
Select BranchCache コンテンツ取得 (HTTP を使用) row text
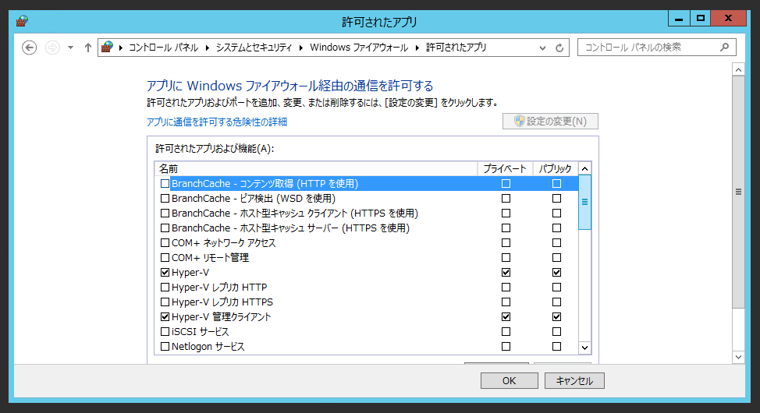pyautogui.click(x=265, y=184)
